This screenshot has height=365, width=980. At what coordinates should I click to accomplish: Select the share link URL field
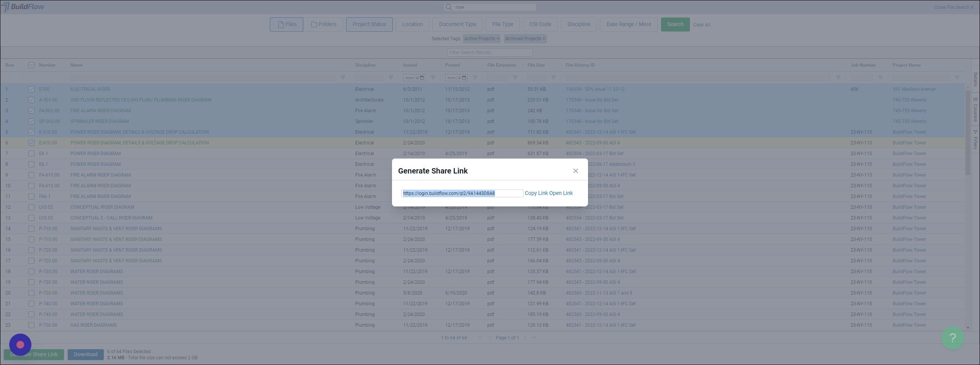462,193
